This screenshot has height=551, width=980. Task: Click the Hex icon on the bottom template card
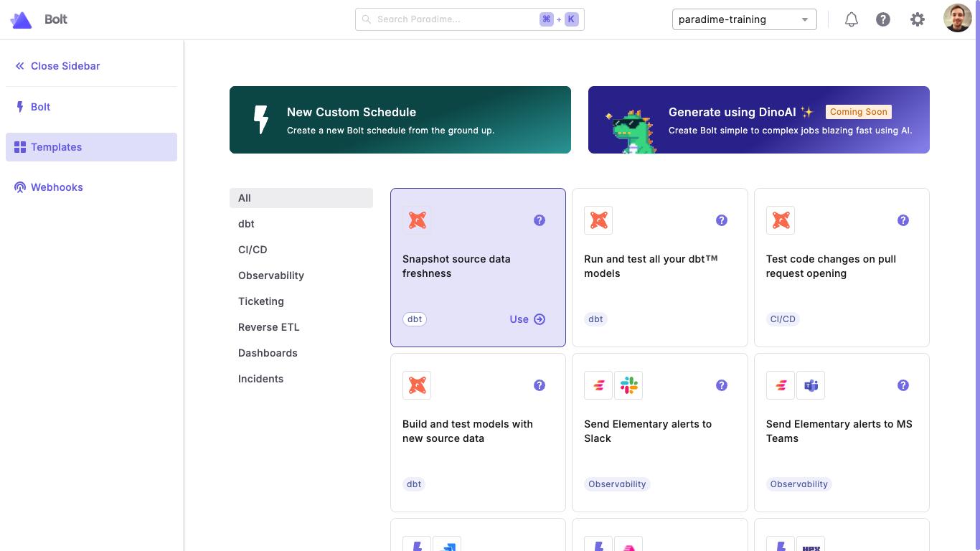[x=811, y=545]
